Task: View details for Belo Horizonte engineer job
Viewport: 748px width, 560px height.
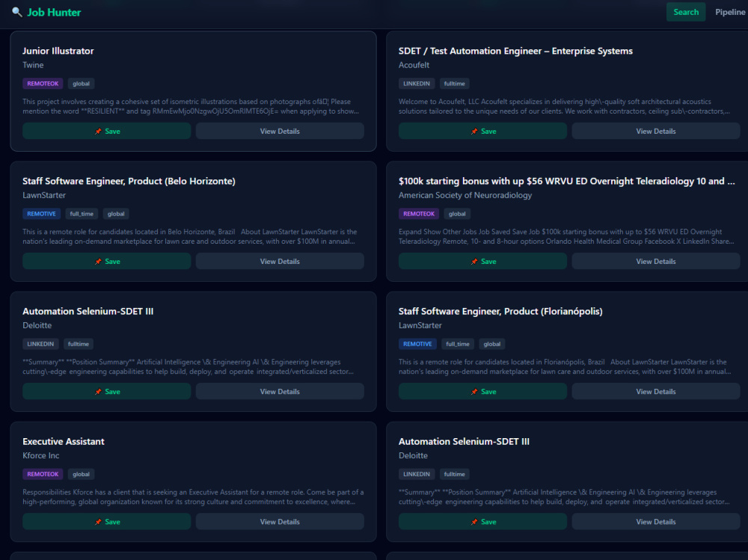Action: coord(280,262)
